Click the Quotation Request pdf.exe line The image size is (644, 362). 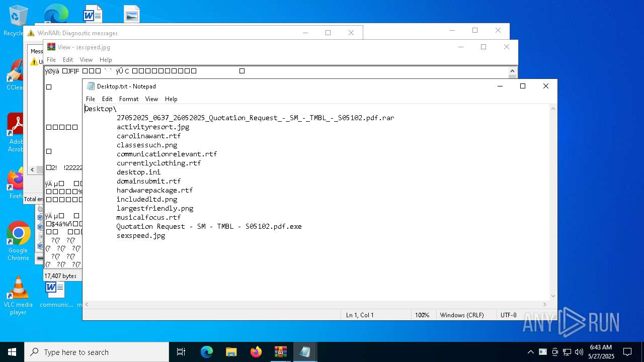209,226
